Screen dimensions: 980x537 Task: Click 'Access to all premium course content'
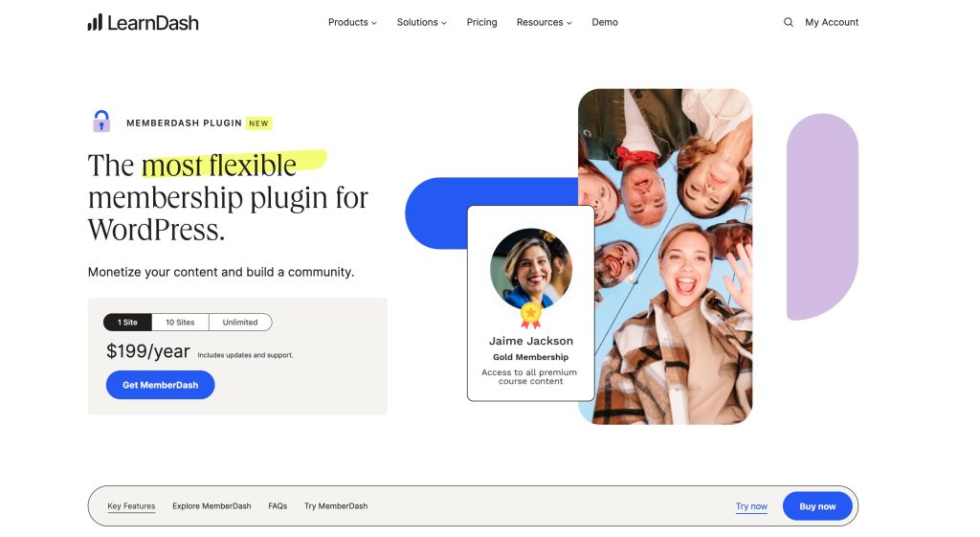pyautogui.click(x=529, y=376)
